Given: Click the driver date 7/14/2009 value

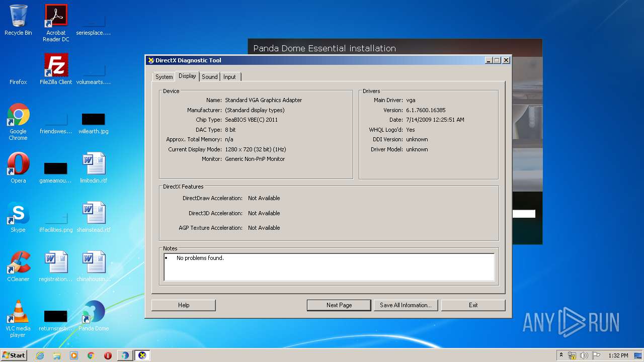Looking at the screenshot, I should pos(435,120).
